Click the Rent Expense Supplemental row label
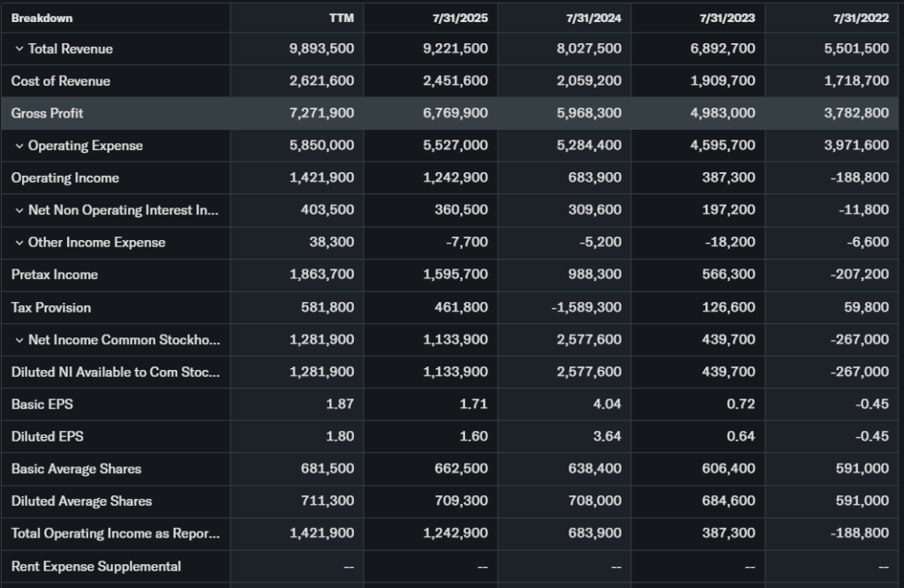This screenshot has height=588, width=904. click(x=96, y=566)
